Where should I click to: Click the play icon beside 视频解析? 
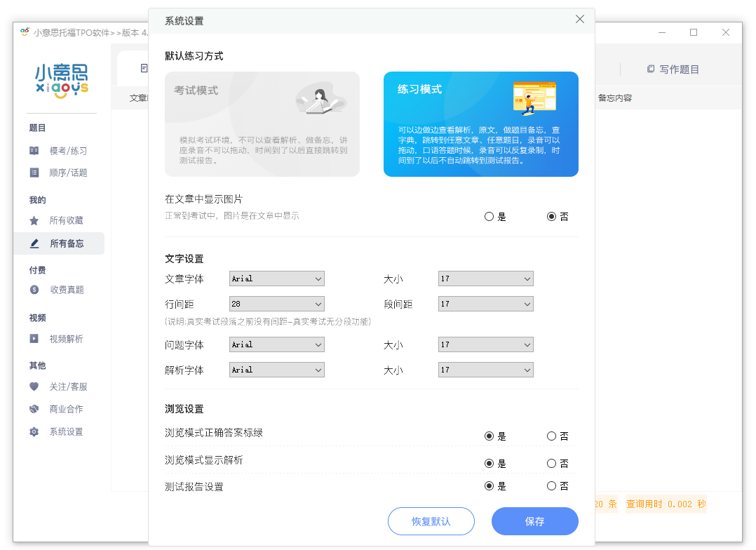click(34, 338)
